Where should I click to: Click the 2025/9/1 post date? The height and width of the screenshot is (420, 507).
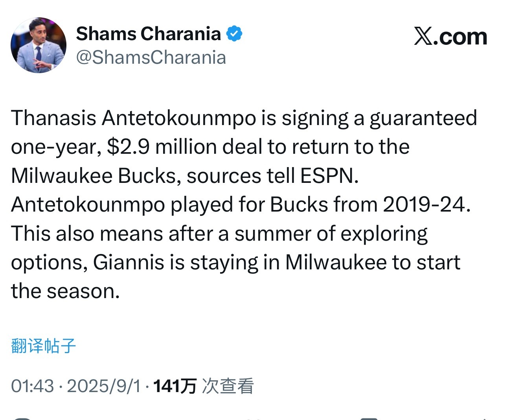pos(104,386)
